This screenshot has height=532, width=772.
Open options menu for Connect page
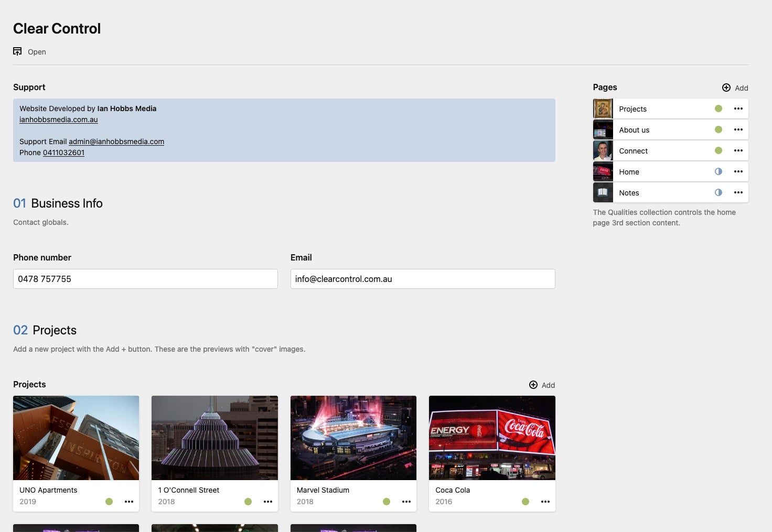738,150
